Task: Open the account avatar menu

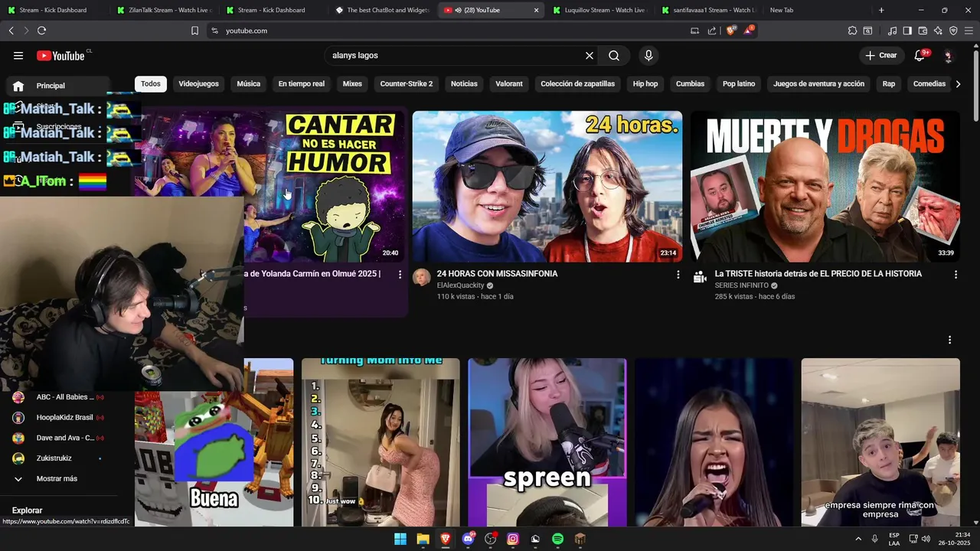Action: pyautogui.click(x=948, y=55)
